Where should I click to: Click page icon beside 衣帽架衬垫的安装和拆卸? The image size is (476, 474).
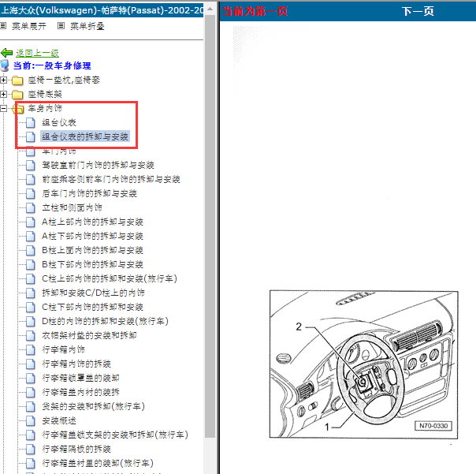click(x=31, y=335)
